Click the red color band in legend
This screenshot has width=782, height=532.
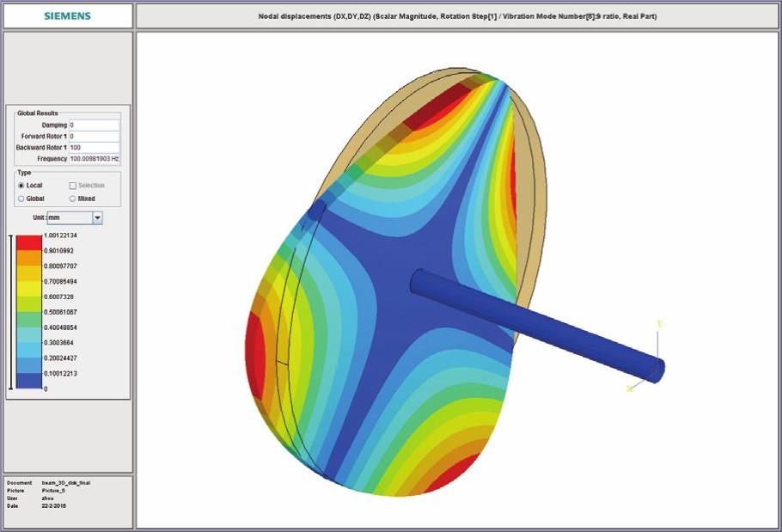coord(29,242)
